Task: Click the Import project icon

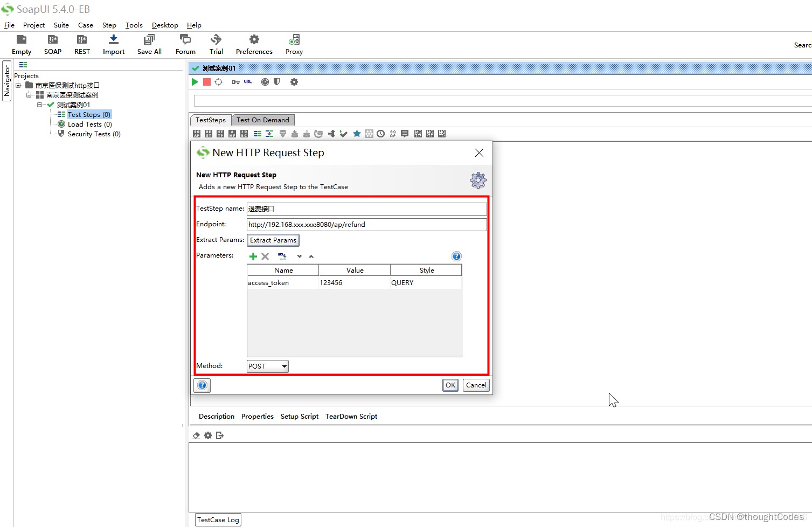Action: pos(114,45)
